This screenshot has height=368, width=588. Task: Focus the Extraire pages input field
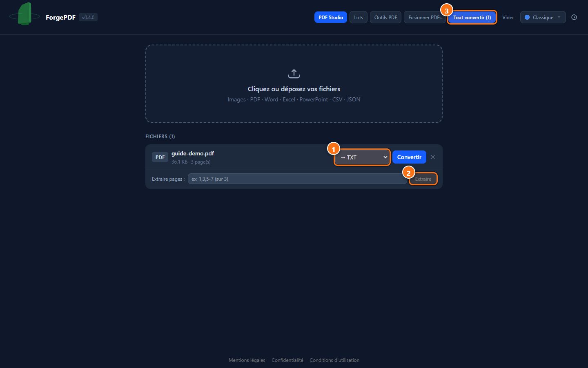click(x=297, y=179)
